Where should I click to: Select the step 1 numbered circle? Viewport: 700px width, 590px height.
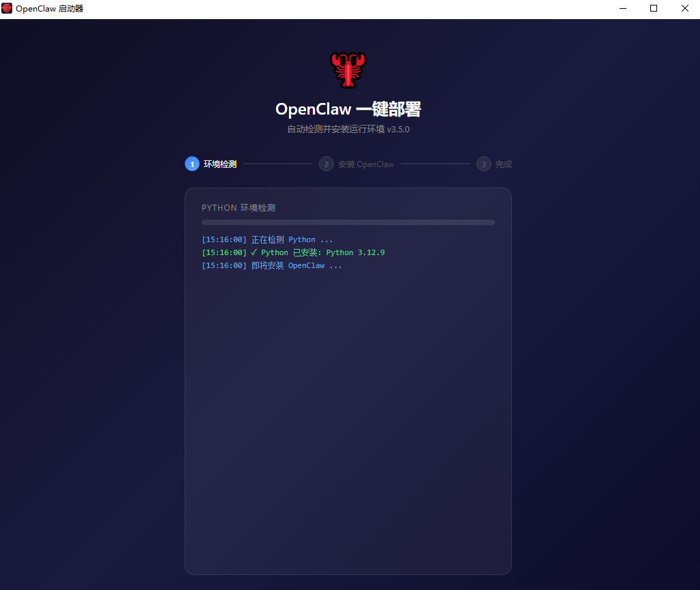[x=192, y=164]
